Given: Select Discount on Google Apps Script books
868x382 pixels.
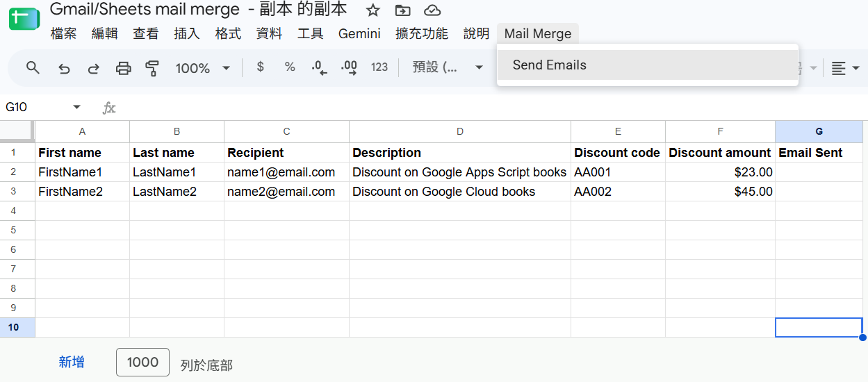Looking at the screenshot, I should tap(460, 172).
